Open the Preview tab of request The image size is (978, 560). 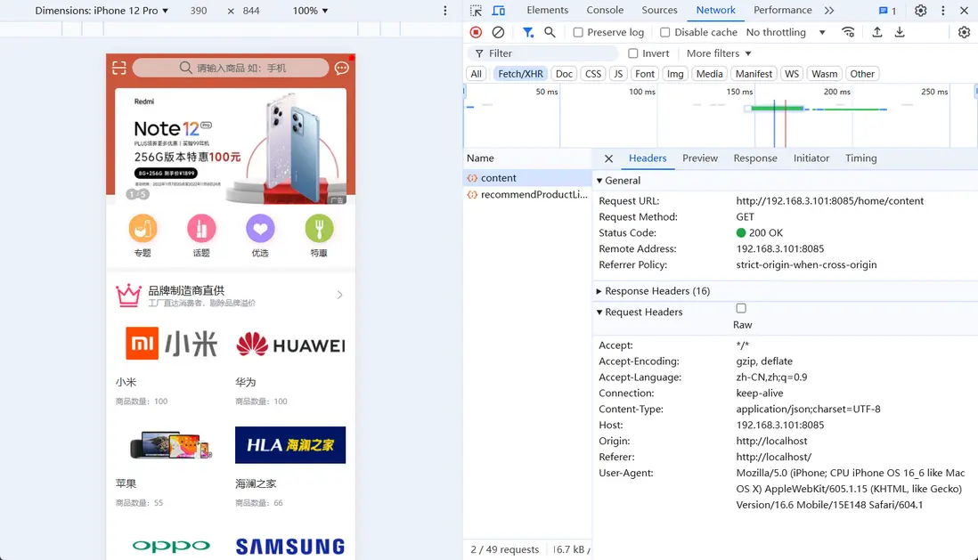click(x=700, y=158)
